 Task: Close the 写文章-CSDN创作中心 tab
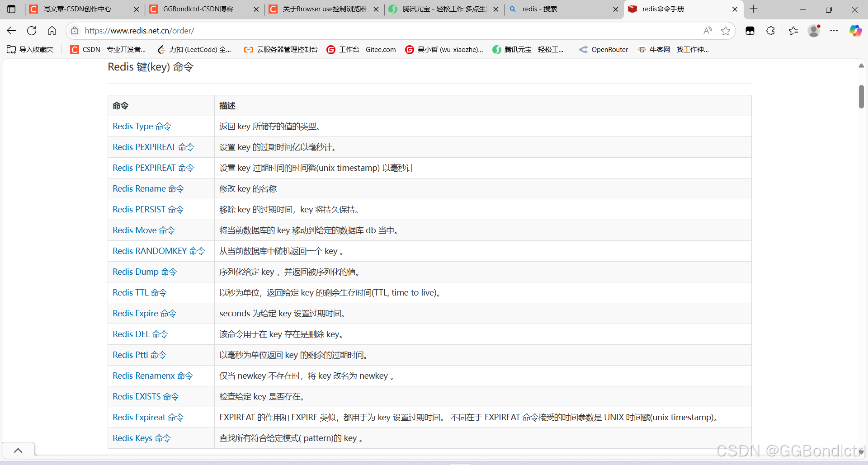(137, 9)
